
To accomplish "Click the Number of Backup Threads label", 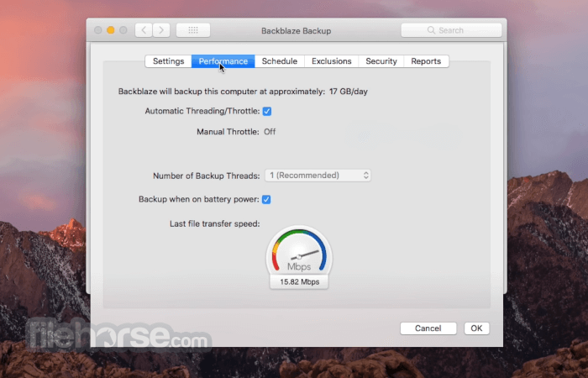I will pos(207,176).
